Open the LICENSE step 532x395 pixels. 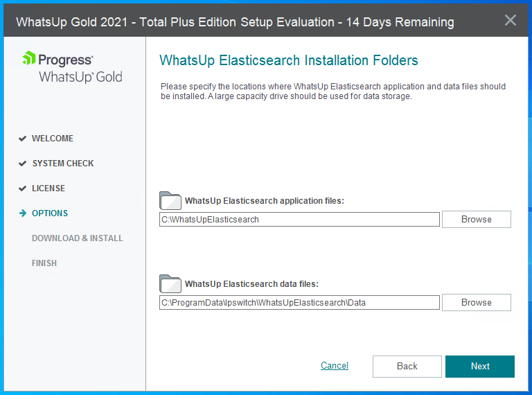[x=48, y=188]
